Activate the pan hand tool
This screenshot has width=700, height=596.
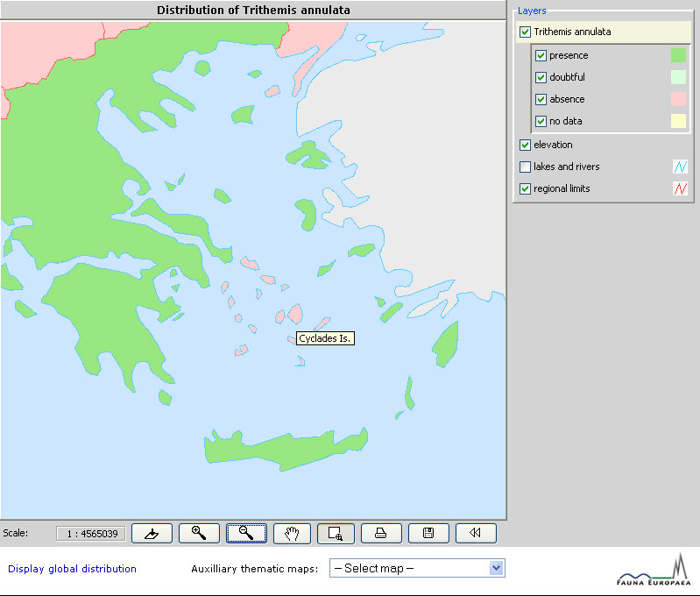pyautogui.click(x=292, y=533)
